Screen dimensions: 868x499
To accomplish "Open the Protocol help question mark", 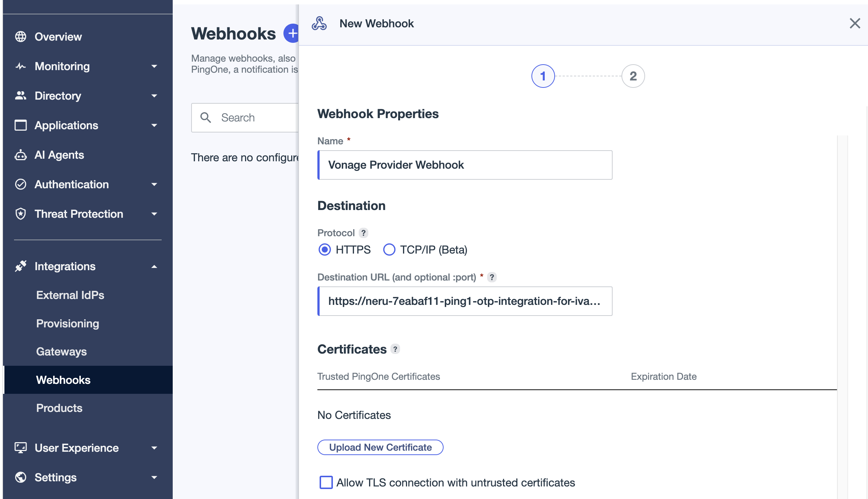I will click(x=364, y=233).
